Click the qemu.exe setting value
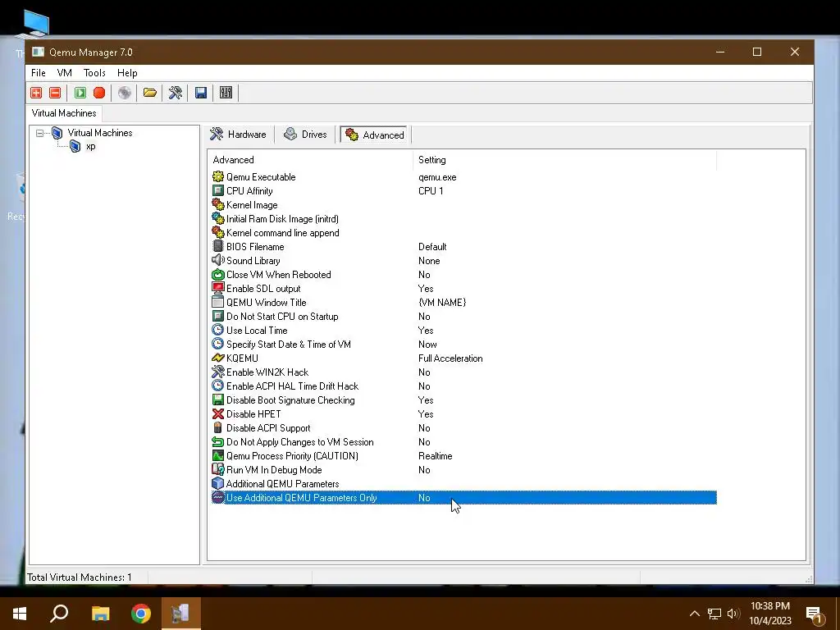 pos(437,177)
